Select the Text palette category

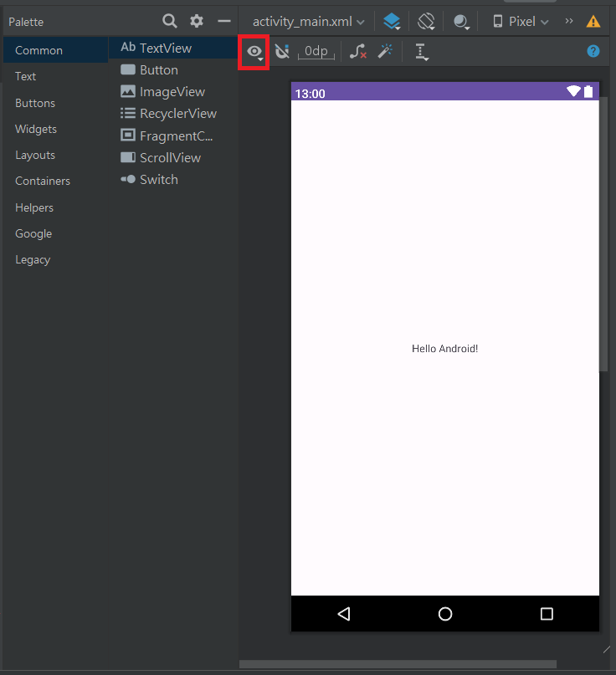pos(55,76)
